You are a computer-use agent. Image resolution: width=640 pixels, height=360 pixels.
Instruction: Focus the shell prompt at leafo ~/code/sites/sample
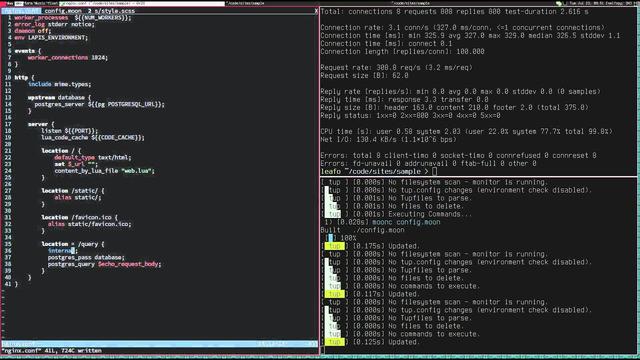[379, 171]
